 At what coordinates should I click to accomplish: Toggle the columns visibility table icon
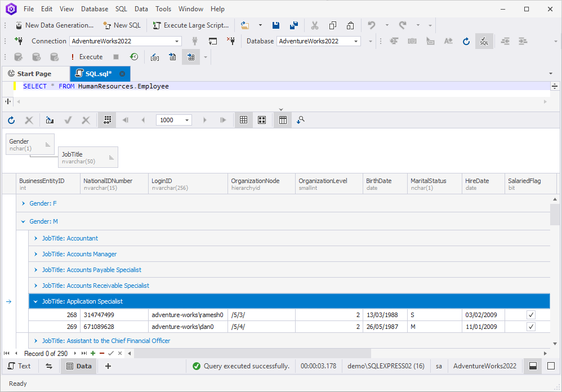coord(283,120)
